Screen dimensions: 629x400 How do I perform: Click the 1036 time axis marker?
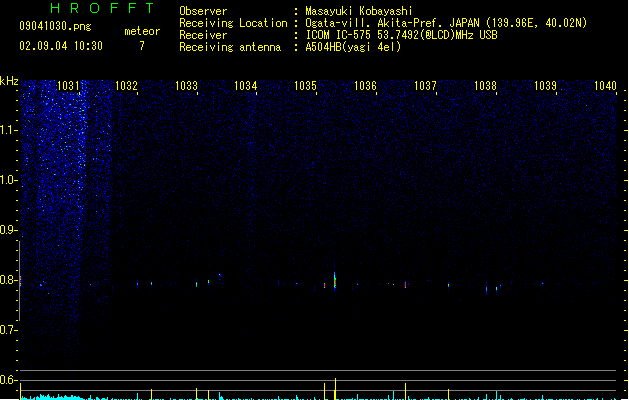tap(365, 86)
